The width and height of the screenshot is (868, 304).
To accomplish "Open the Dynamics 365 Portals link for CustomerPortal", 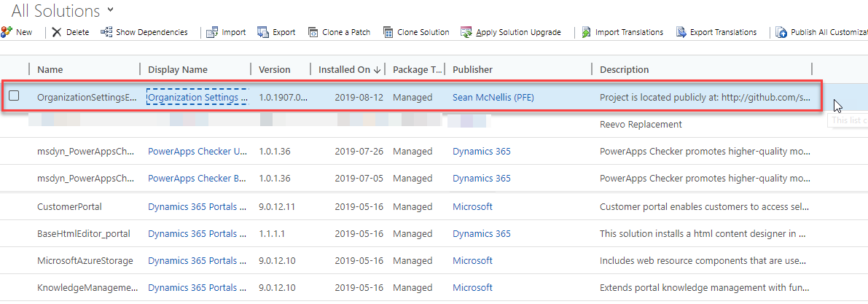I will click(x=192, y=206).
